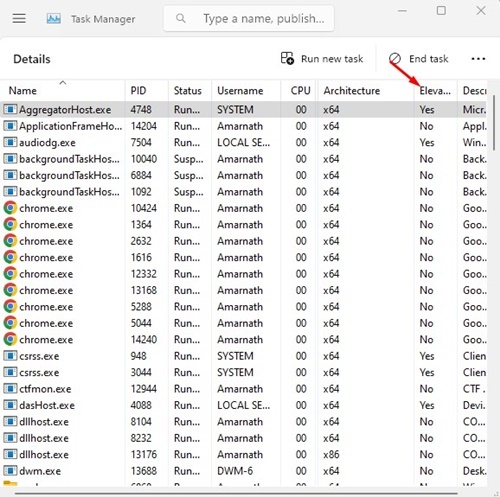Toggle sort direction arrow above Name
Image resolution: width=500 pixels, height=497 pixels.
pyautogui.click(x=63, y=82)
